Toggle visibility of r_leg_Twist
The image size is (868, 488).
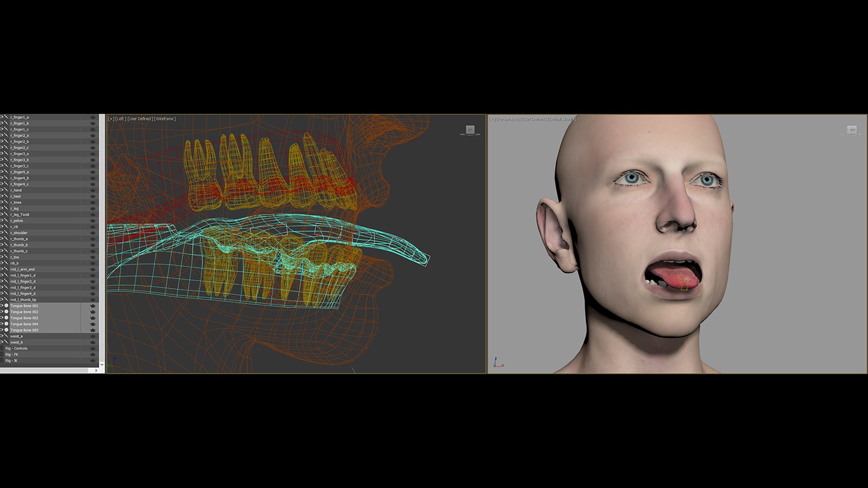(x=1, y=215)
